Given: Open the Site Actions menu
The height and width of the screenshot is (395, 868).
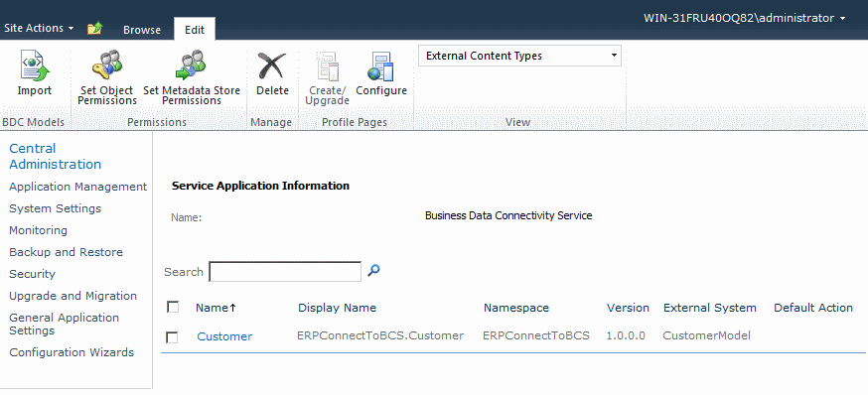Looking at the screenshot, I should 40,28.
